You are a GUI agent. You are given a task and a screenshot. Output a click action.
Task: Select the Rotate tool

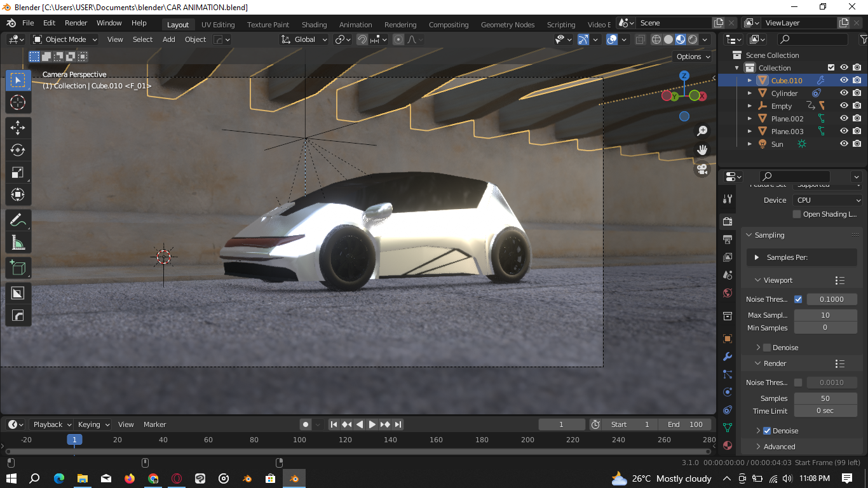pos(18,151)
